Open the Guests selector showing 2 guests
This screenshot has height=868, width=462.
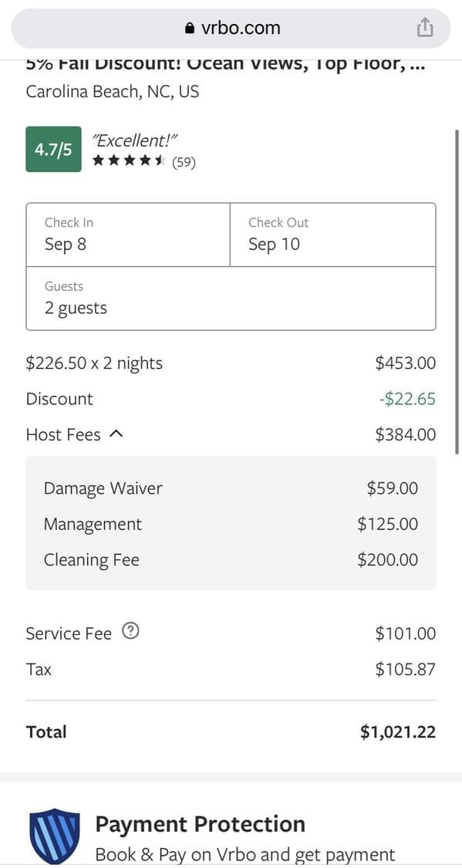pyautogui.click(x=231, y=299)
